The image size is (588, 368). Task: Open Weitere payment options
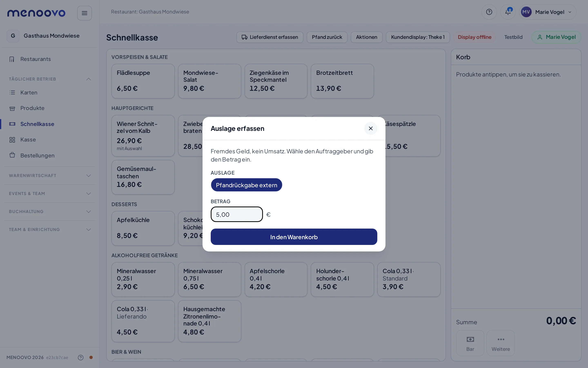(x=501, y=343)
